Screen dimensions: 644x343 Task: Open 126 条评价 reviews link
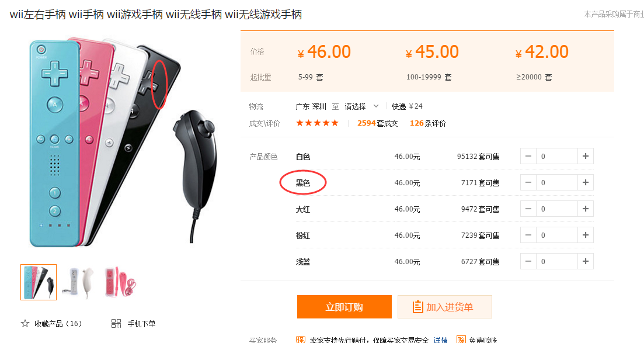[x=427, y=123]
